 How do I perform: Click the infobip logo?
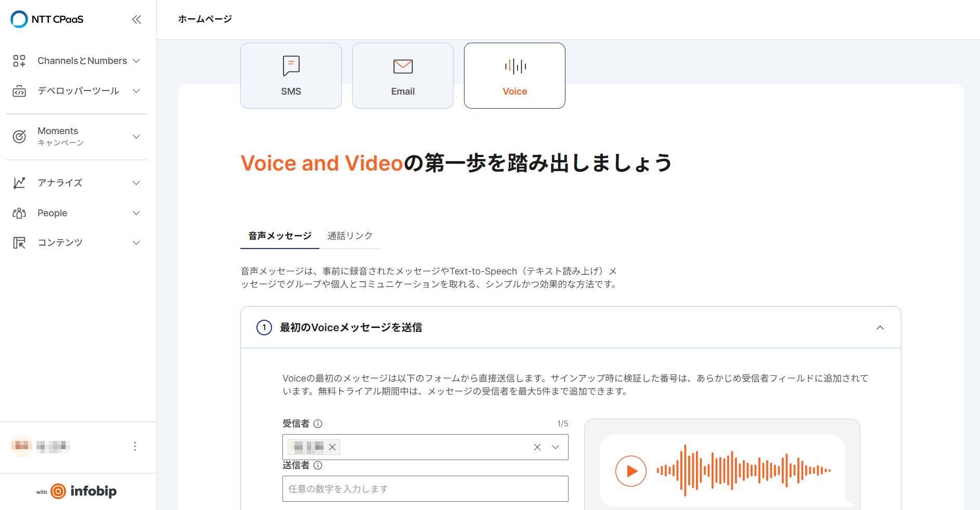pyautogui.click(x=83, y=491)
